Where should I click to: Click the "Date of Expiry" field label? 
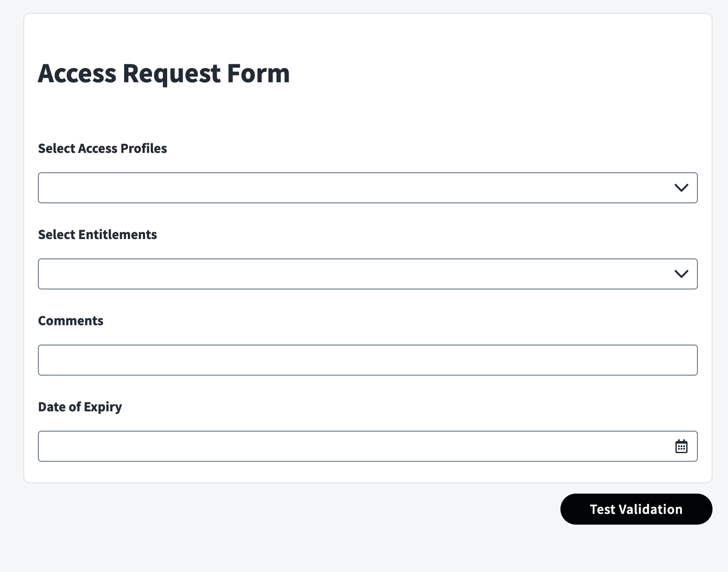pos(80,407)
